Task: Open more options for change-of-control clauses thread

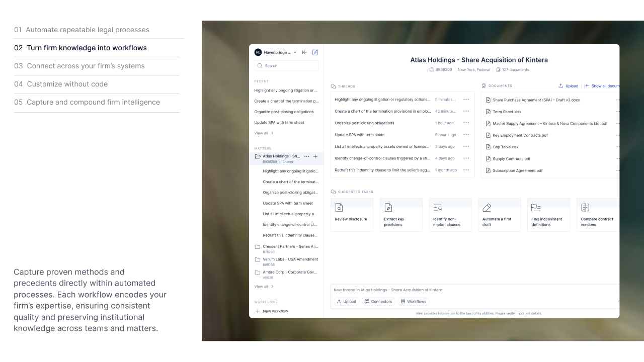Action: pyautogui.click(x=466, y=158)
